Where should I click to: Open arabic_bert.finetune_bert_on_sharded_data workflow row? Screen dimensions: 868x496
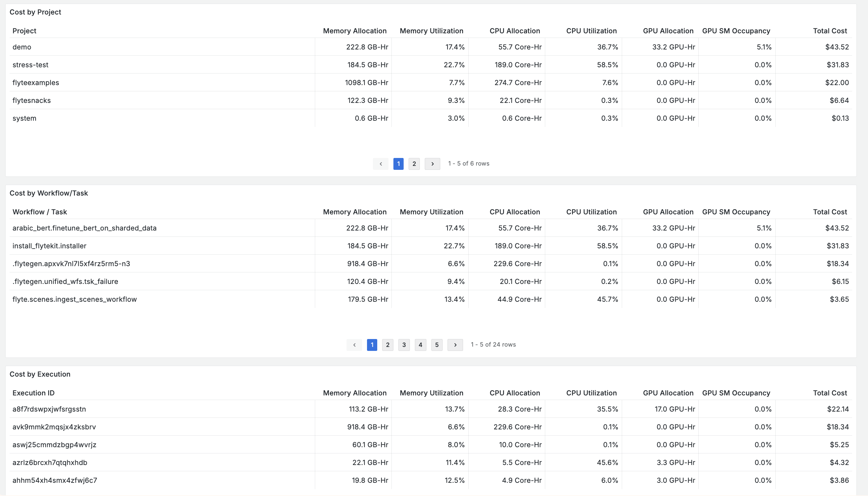(x=84, y=228)
